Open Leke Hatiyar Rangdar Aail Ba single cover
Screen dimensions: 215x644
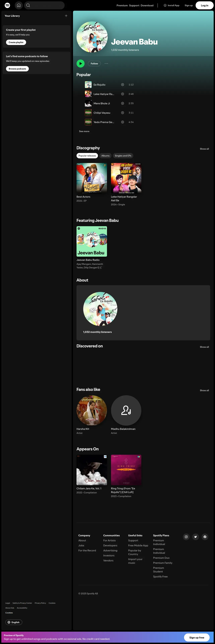tap(126, 178)
